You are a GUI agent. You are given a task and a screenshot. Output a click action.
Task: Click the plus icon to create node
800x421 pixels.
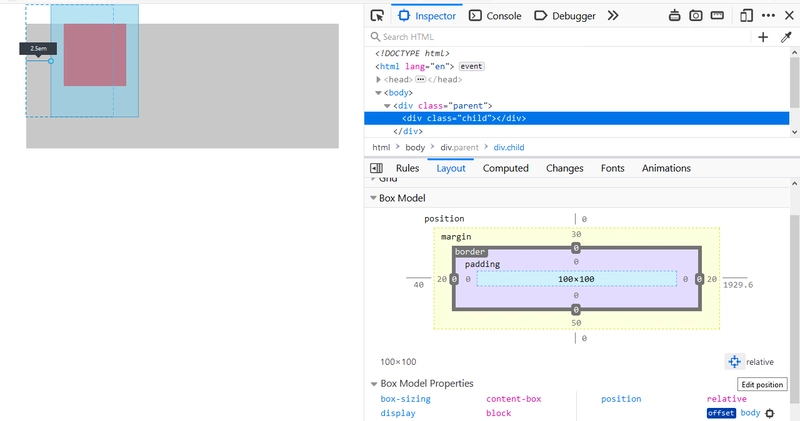763,37
